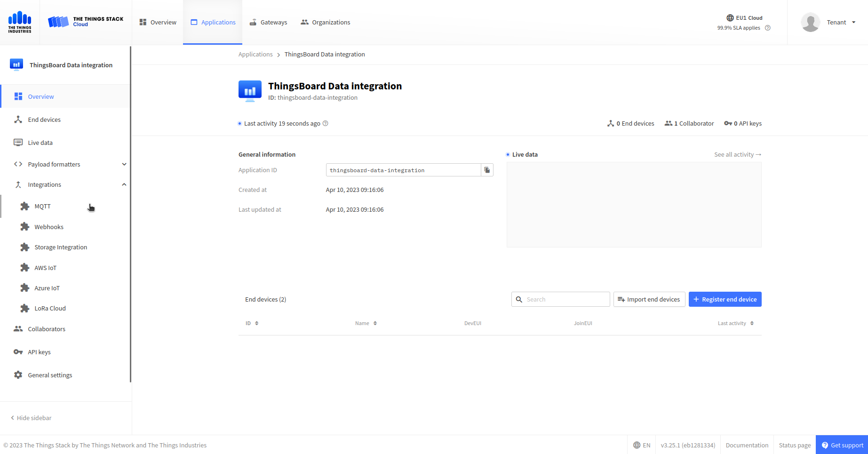Click the SLA applies help icon
868x454 pixels.
click(x=767, y=28)
